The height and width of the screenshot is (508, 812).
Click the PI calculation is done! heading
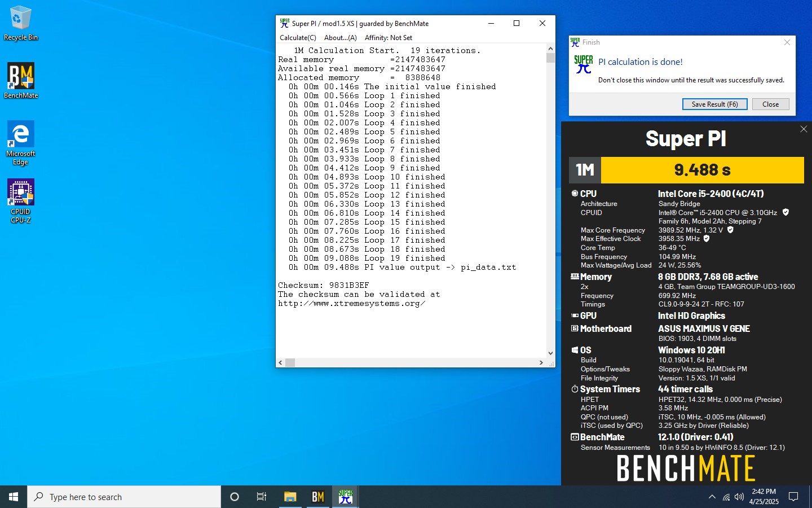pos(640,62)
